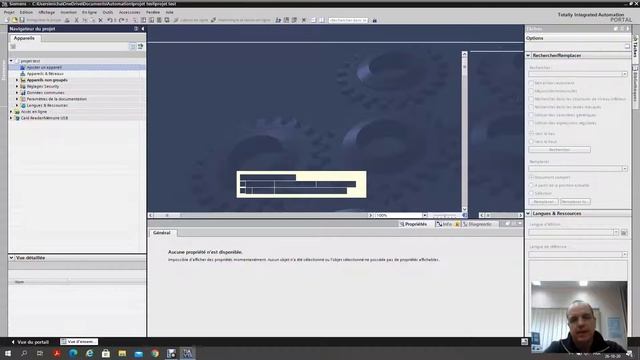Click the New project toolbar icon
This screenshot has width=640, height=360.
pos(7,20)
